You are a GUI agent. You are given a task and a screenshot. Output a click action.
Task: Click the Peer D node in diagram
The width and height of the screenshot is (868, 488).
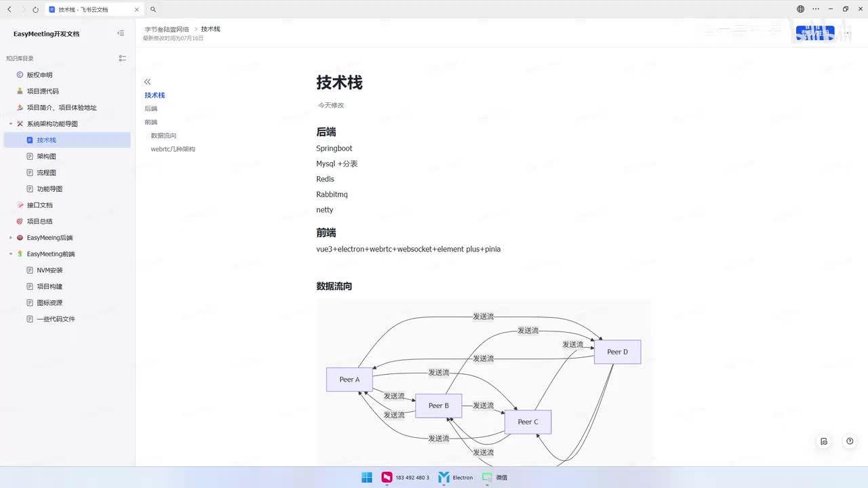click(617, 352)
